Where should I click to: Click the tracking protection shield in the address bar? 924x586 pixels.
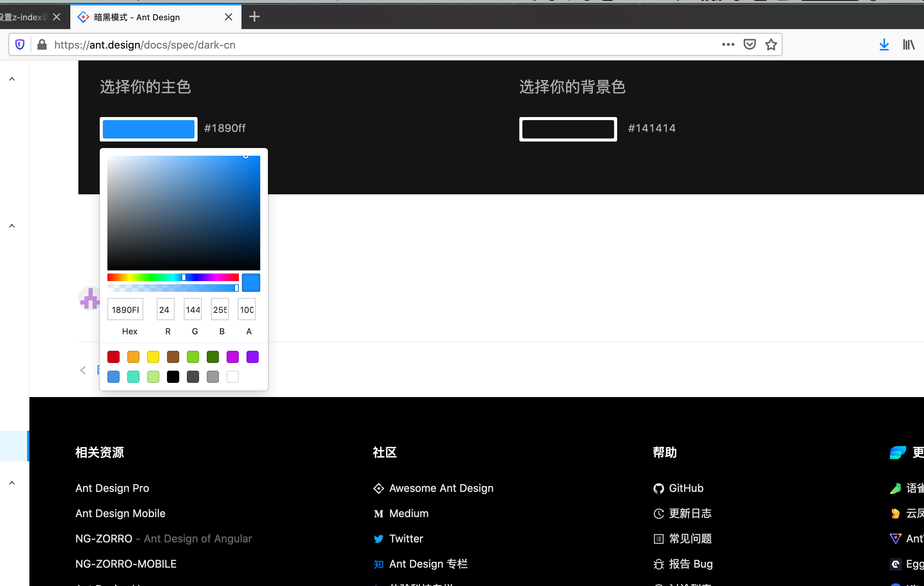pos(19,44)
